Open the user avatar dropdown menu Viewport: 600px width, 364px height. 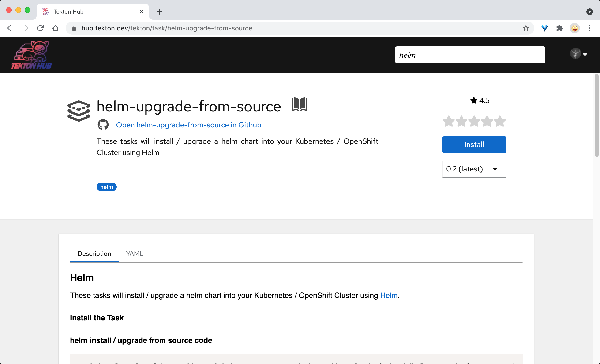[x=579, y=54]
